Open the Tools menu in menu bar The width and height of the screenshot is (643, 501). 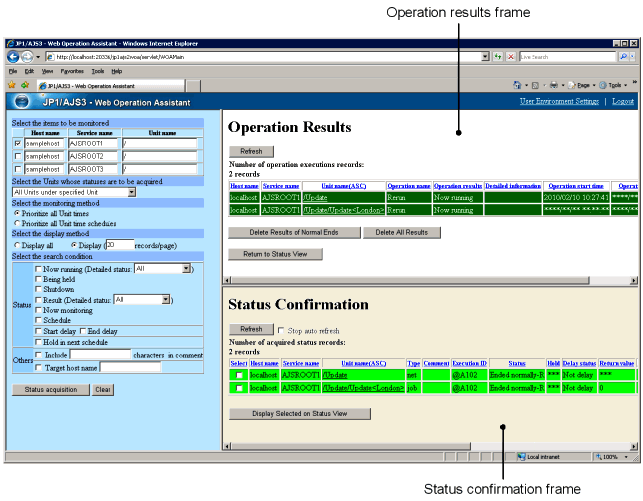pos(97,71)
